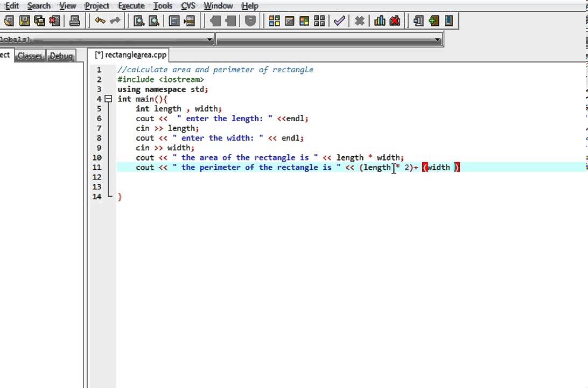Click 'using namespace std;' on line 3
Image resolution: width=588 pixels, height=388 pixels.
[x=163, y=89]
